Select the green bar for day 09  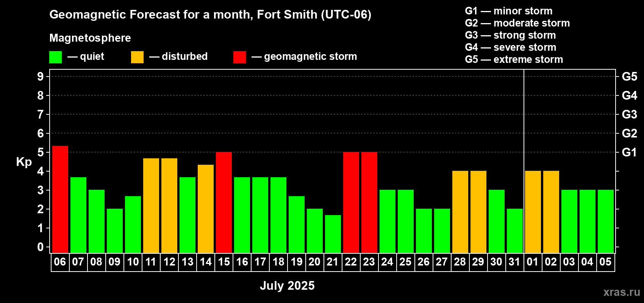[115, 231]
